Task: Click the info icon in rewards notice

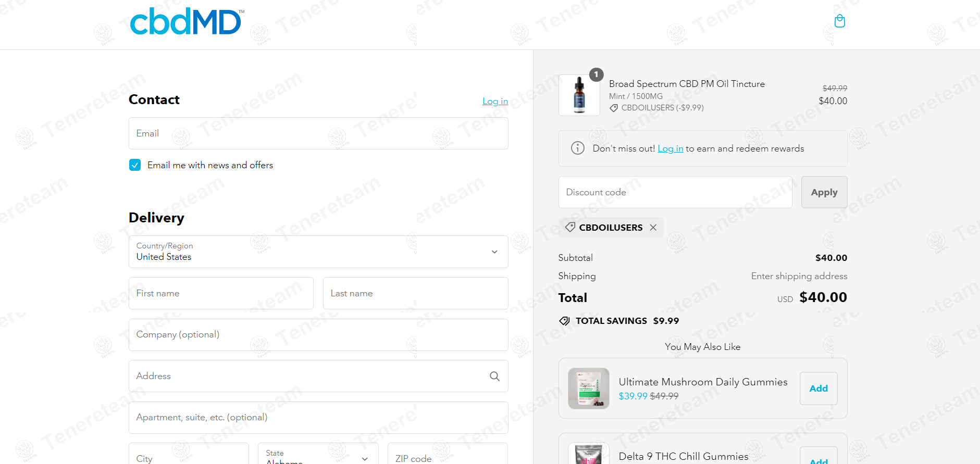Action: point(577,148)
